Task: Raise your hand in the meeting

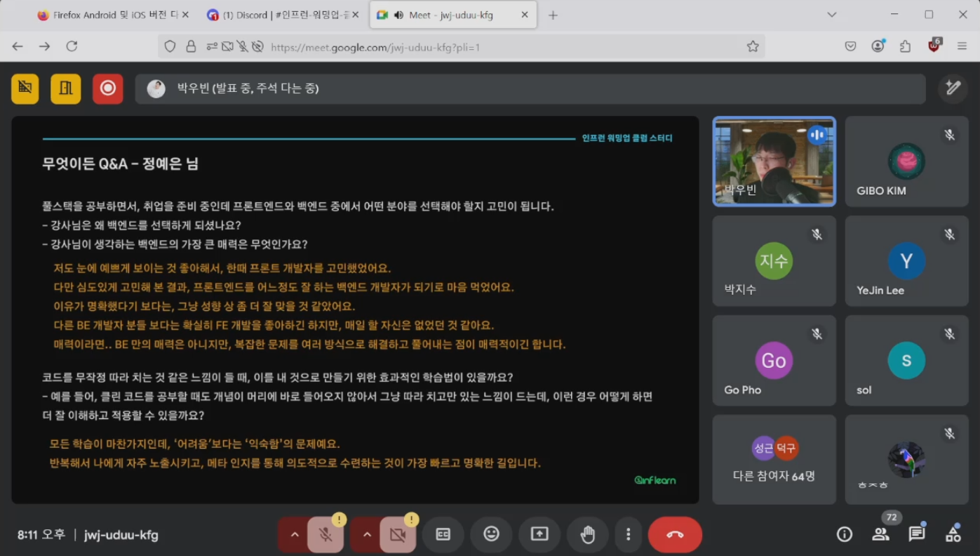Action: [588, 534]
